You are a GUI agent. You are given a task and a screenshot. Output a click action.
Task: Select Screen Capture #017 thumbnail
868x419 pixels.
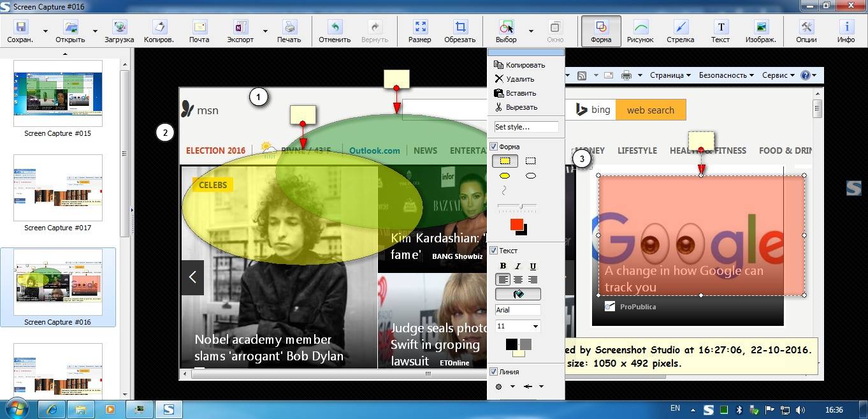(x=58, y=188)
